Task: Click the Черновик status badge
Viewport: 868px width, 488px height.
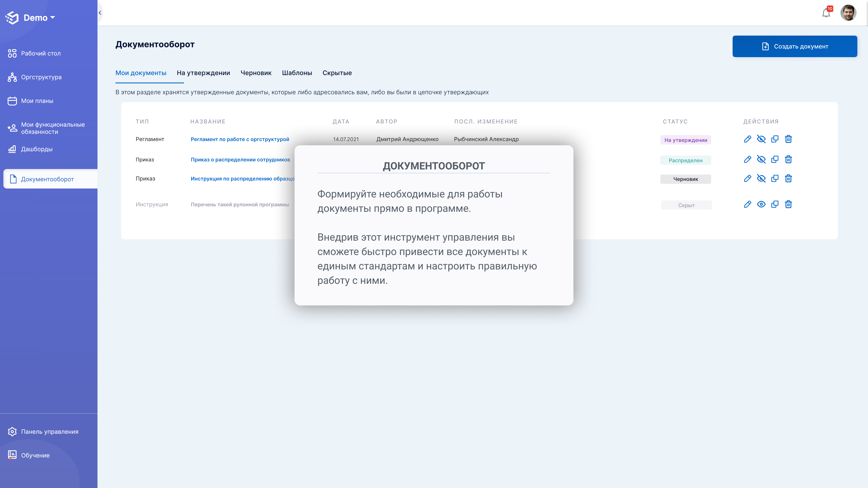Action: tap(685, 179)
